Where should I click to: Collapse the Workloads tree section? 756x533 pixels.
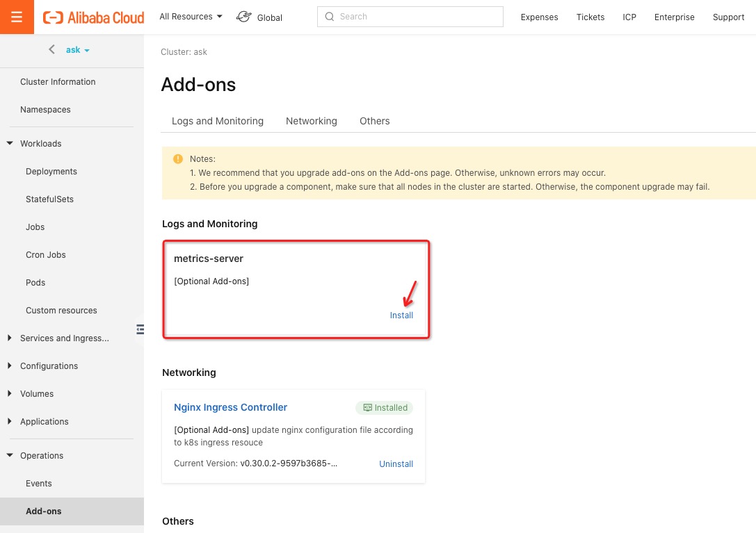coord(10,143)
